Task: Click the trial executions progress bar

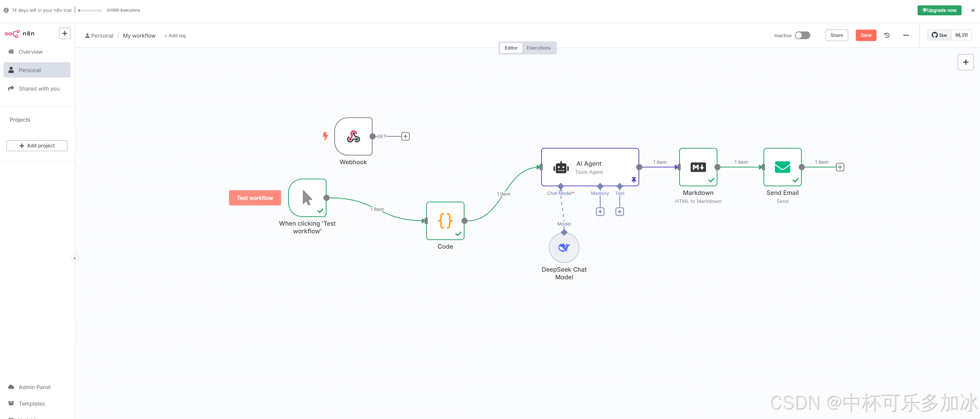Action: click(90, 10)
